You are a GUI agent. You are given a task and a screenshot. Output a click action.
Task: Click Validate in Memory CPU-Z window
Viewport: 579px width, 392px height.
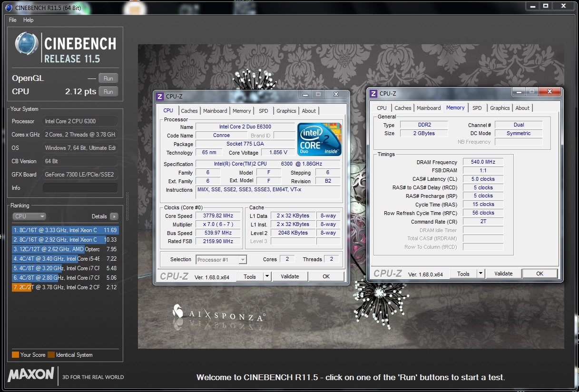coord(503,274)
